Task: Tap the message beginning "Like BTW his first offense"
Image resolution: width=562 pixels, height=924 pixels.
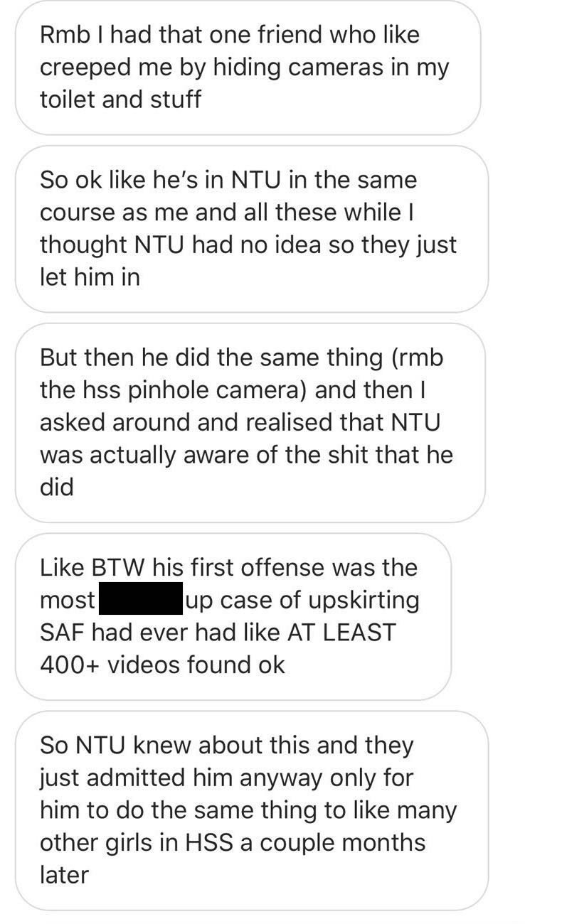Action: click(x=233, y=616)
